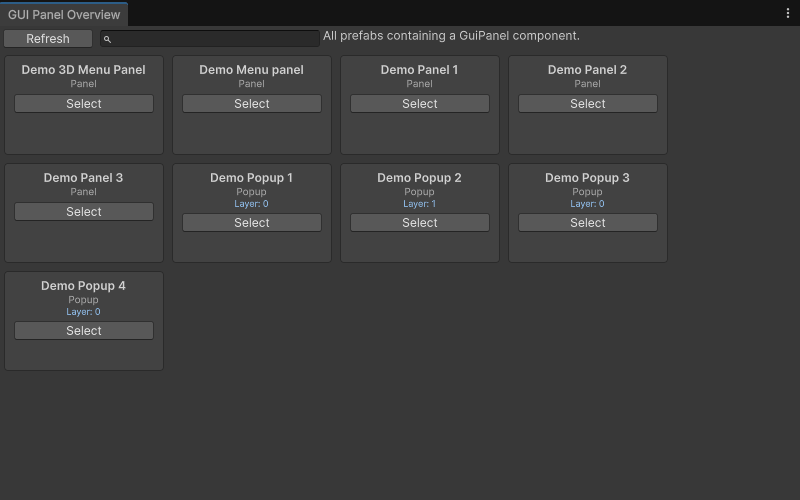Click the 'Demo Popup 4' title
This screenshot has height=500, width=800.
coord(83,286)
